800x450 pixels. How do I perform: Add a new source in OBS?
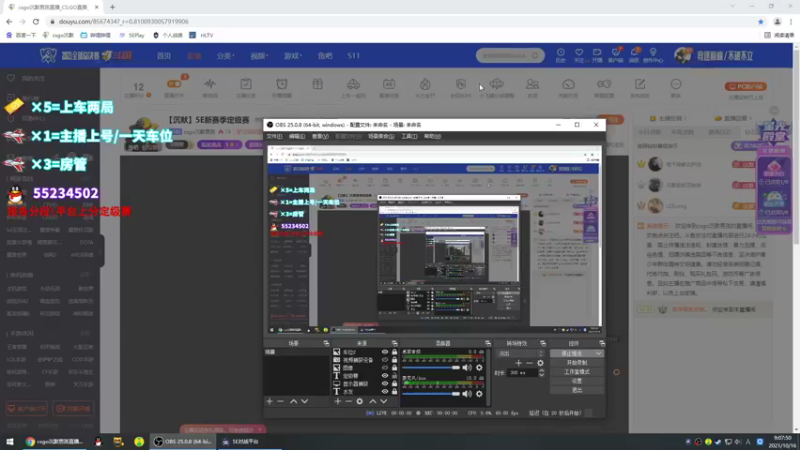(x=337, y=402)
